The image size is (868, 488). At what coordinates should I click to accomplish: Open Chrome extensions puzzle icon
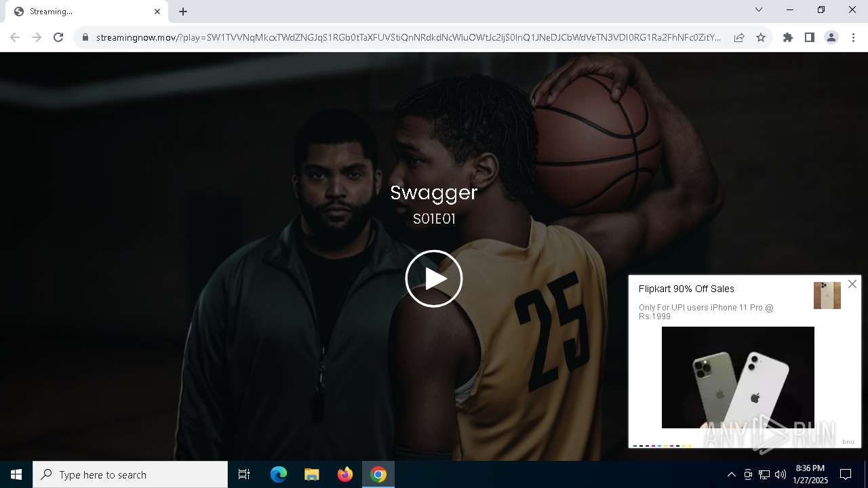pyautogui.click(x=788, y=37)
